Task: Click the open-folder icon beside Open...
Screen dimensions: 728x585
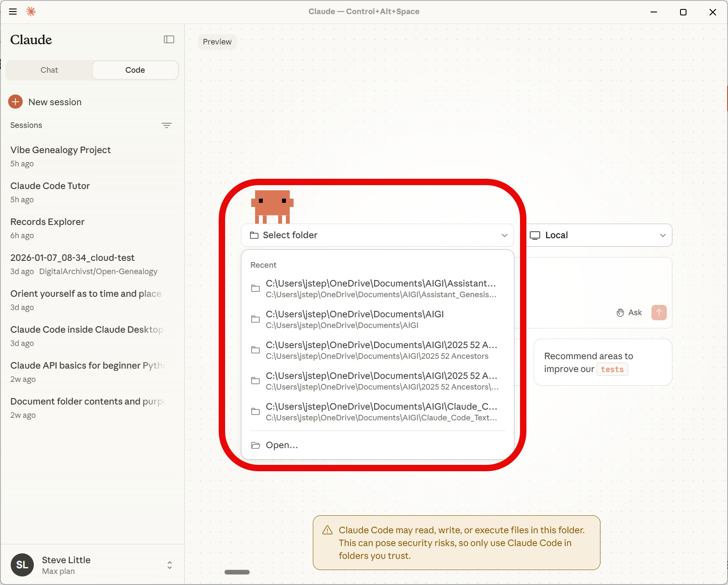Action: pyautogui.click(x=256, y=445)
